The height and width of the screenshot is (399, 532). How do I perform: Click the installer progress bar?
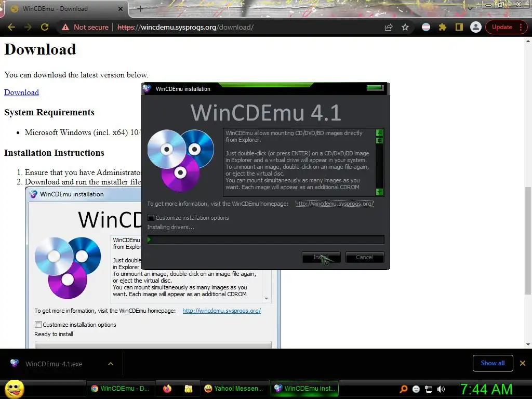point(265,240)
